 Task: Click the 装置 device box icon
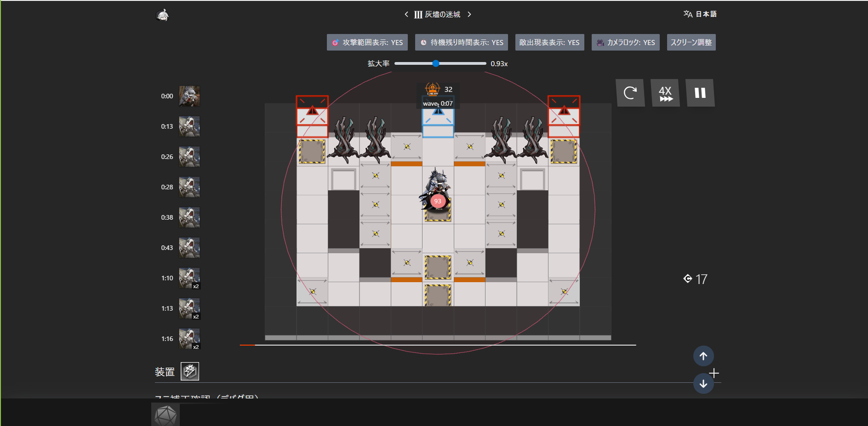[x=189, y=371]
